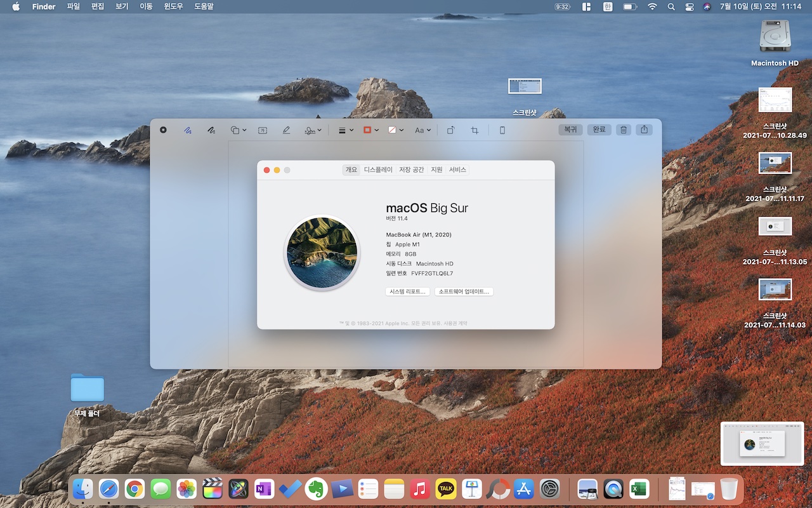Click the Siri icon in menu bar
Screen dimensions: 812x508
(x=707, y=6)
